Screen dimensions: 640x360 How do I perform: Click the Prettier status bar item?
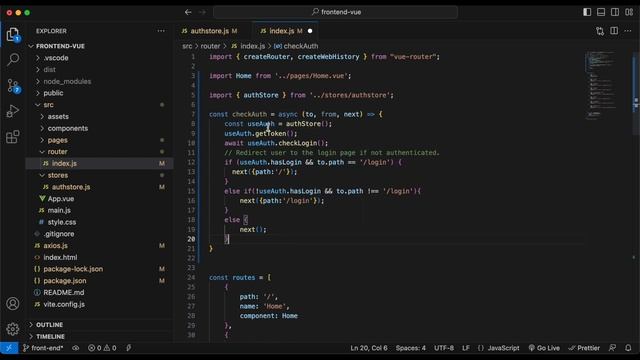pos(584,348)
